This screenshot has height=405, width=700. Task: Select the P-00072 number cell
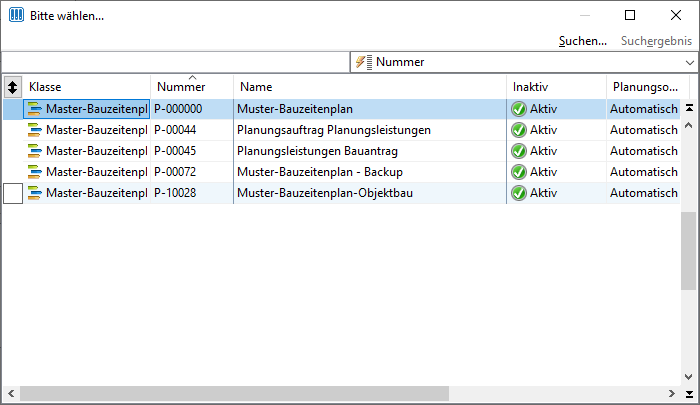tap(192, 172)
